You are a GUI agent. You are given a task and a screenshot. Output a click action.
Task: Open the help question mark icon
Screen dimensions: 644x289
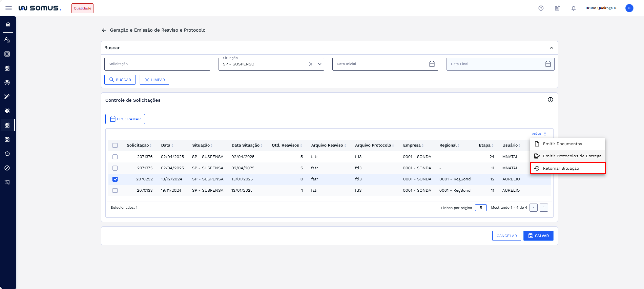pyautogui.click(x=541, y=8)
